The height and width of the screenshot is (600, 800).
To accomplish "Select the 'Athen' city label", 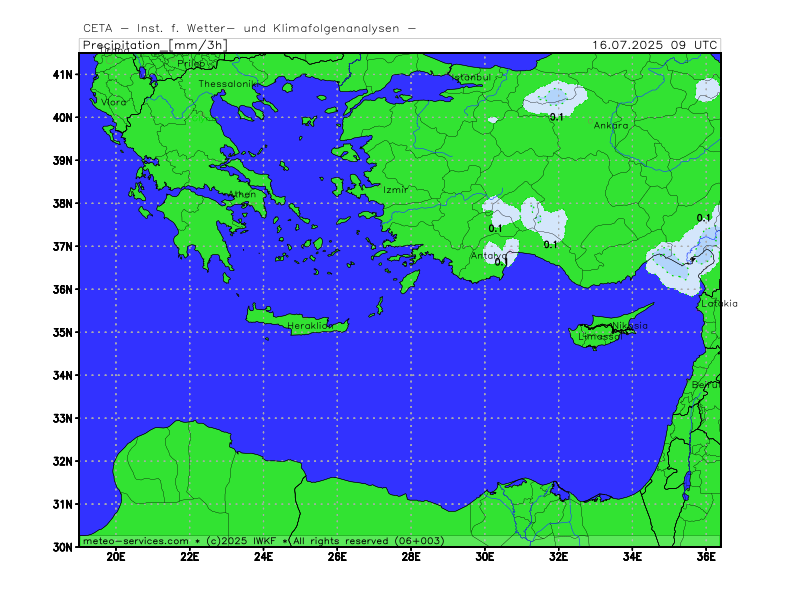I will point(242,194).
